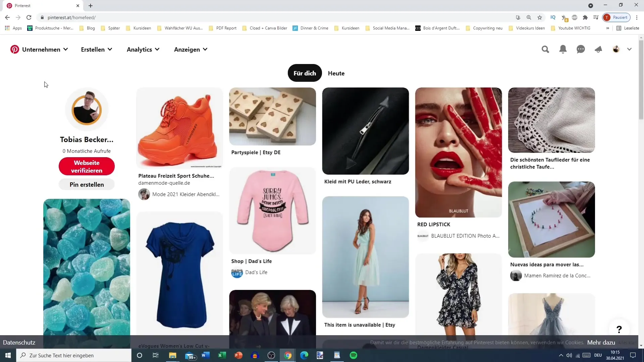Click the browser back arrow
This screenshot has width=644, height=362.
coord(7,17)
